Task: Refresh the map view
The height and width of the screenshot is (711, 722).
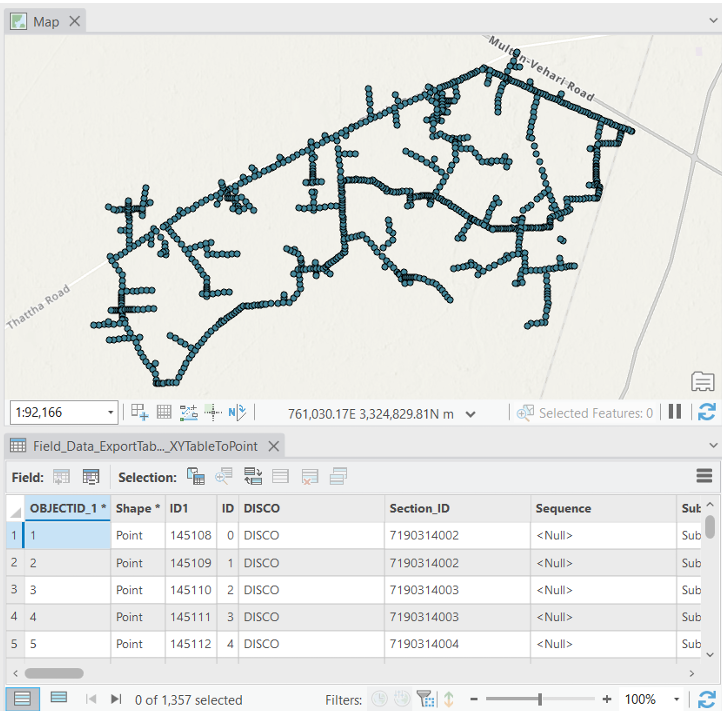Action: pos(706,412)
